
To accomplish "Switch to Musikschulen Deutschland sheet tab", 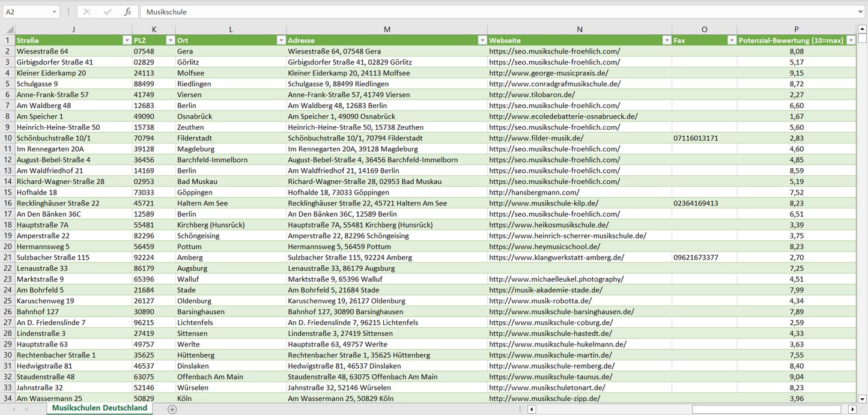I will point(99,408).
